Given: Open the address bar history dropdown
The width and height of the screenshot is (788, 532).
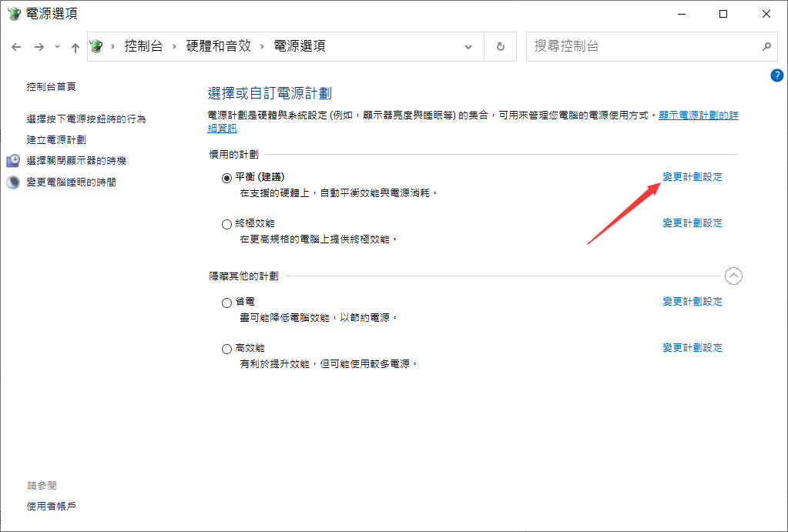Looking at the screenshot, I should click(468, 47).
